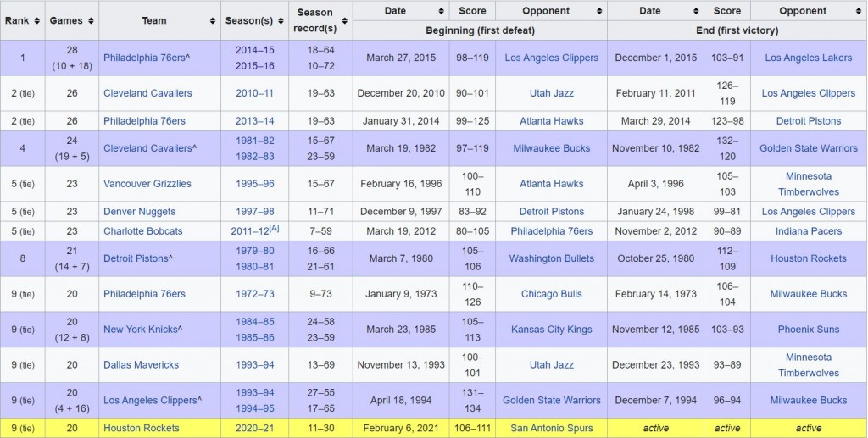Image resolution: width=868 pixels, height=438 pixels.
Task: Select the games cell showing (10 + 18)
Action: (x=72, y=58)
